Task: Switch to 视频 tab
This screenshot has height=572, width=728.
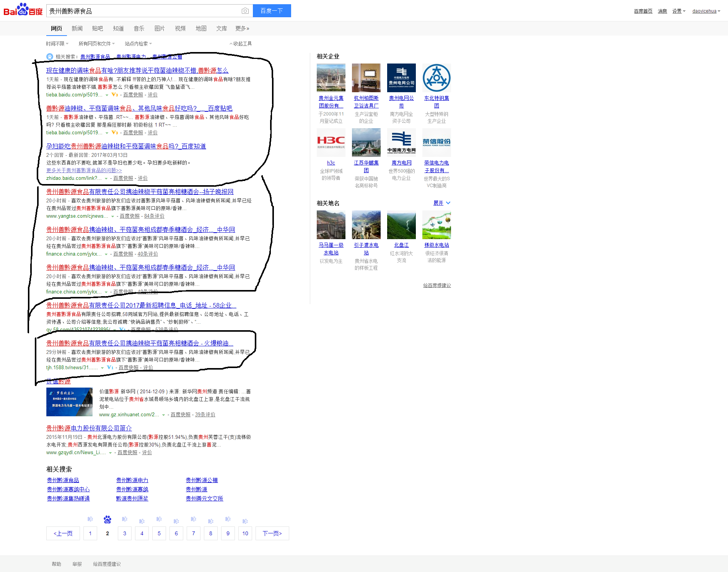Action: pyautogui.click(x=180, y=28)
